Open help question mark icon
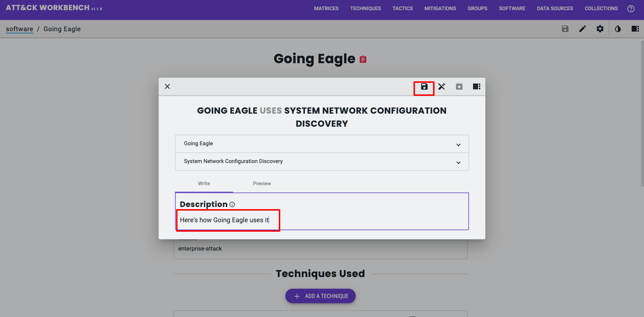Viewport: 644px width, 317px height. pyautogui.click(x=631, y=9)
